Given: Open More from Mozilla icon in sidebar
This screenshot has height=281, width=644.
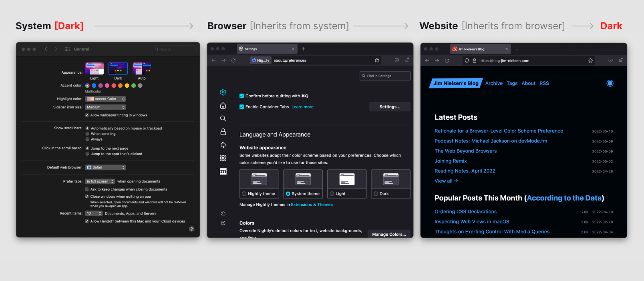Looking at the screenshot, I should tap(223, 171).
